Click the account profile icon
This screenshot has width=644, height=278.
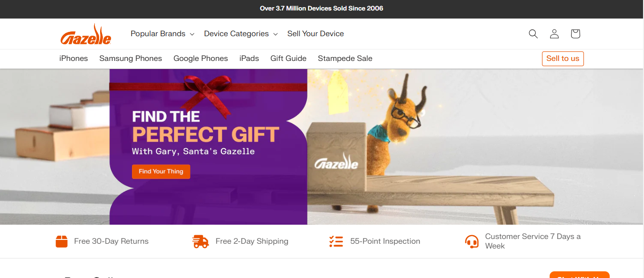point(554,34)
